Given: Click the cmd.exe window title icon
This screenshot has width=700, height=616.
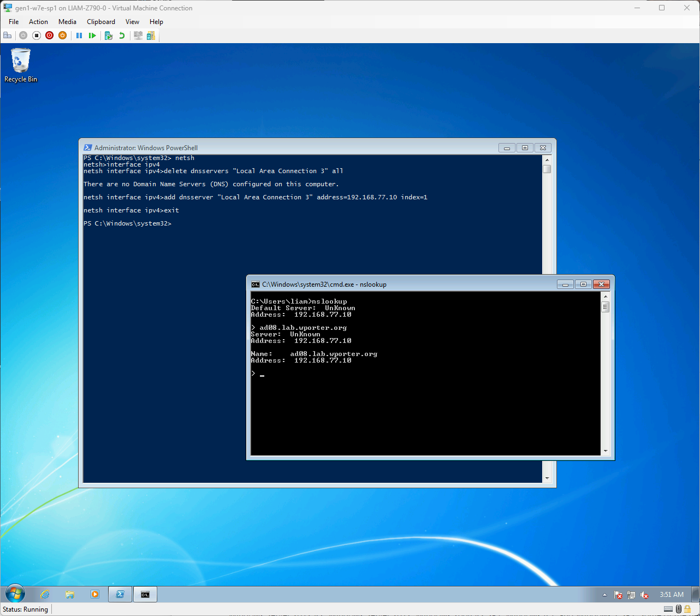Looking at the screenshot, I should pos(255,284).
